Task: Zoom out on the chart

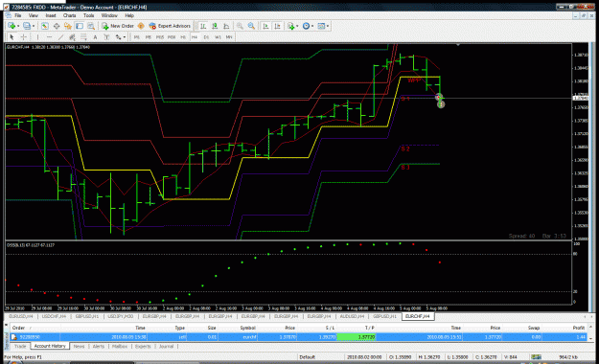Action: [x=251, y=26]
